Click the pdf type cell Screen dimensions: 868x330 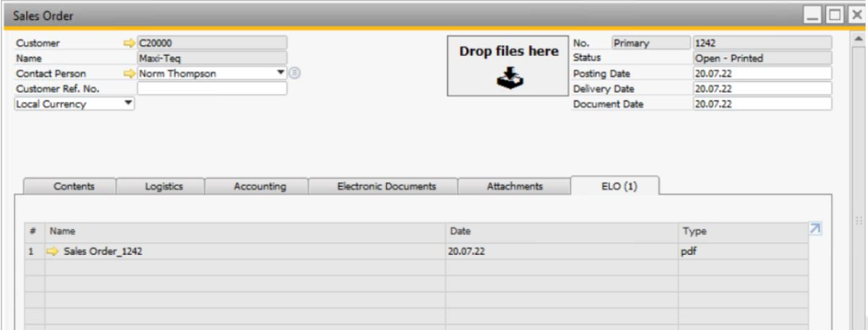tap(743, 251)
